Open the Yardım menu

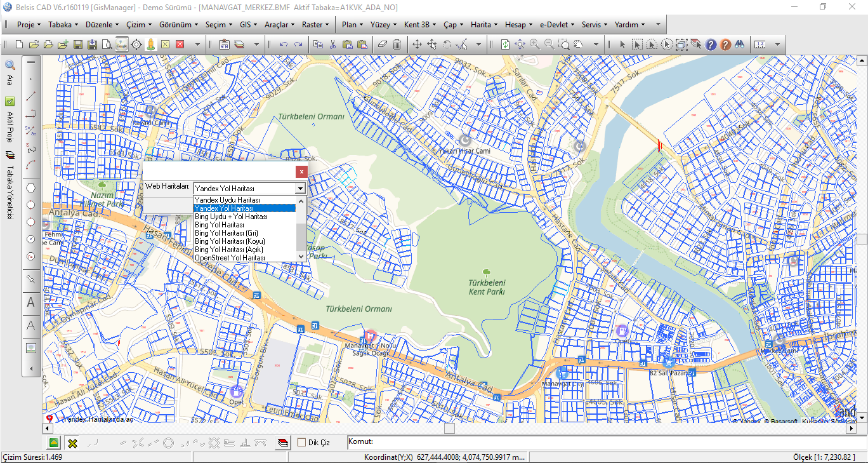pyautogui.click(x=630, y=25)
